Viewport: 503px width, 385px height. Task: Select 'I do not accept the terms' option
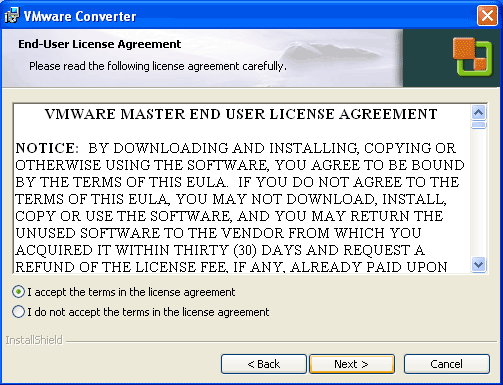coord(18,312)
